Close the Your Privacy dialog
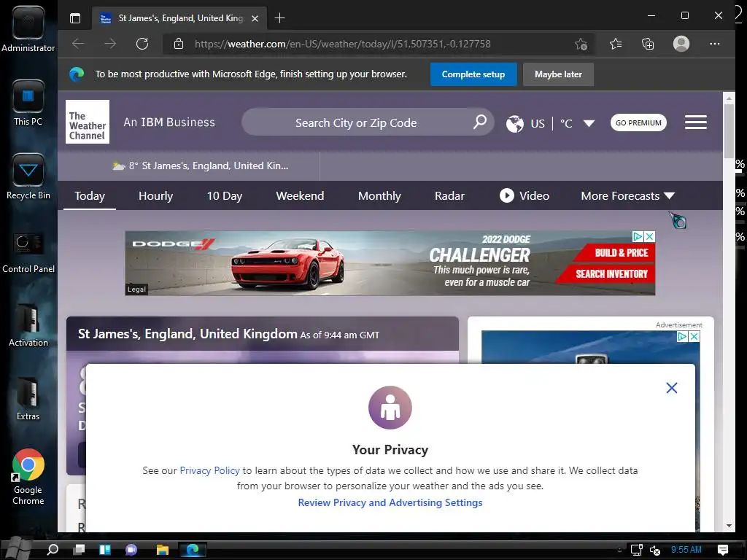747x560 pixels. pyautogui.click(x=672, y=388)
